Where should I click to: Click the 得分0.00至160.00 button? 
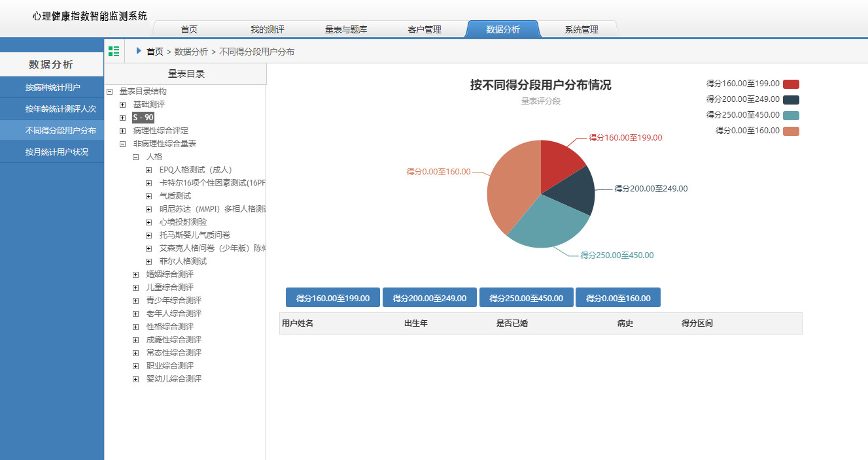[x=618, y=298]
